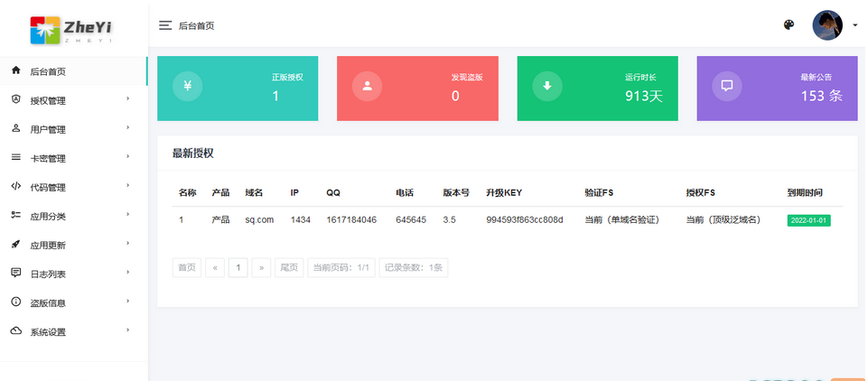
Task: Click the info circle icon for 盗版信息
Action: click(x=16, y=302)
